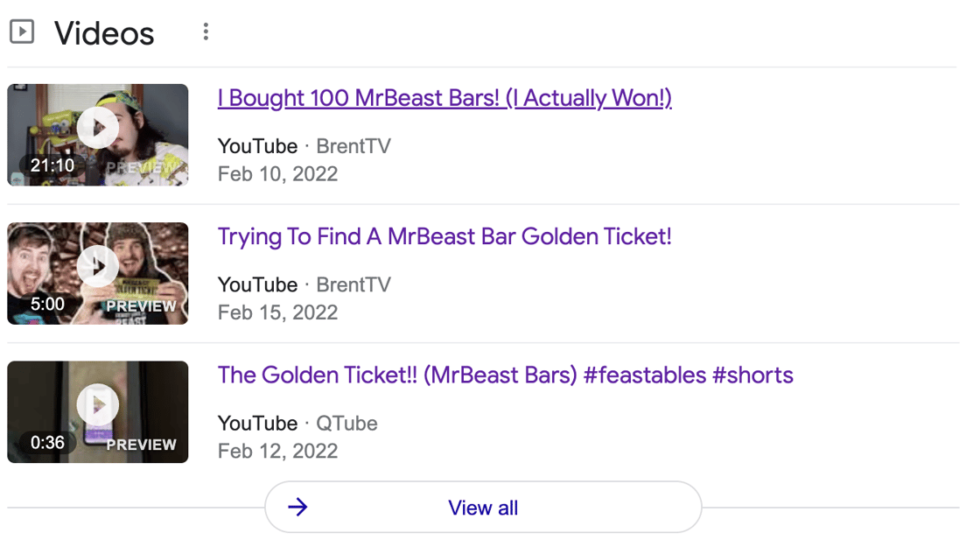This screenshot has width=980, height=547.
Task: Click the View all button
Action: 483,507
